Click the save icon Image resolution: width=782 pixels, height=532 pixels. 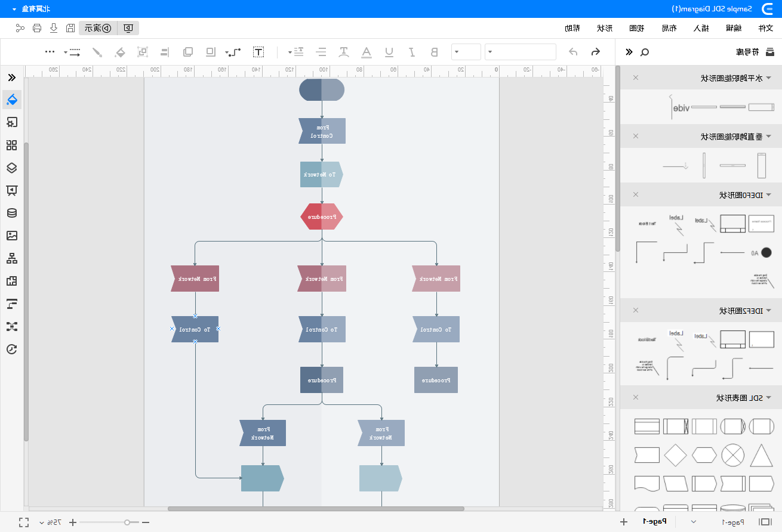coord(70,27)
